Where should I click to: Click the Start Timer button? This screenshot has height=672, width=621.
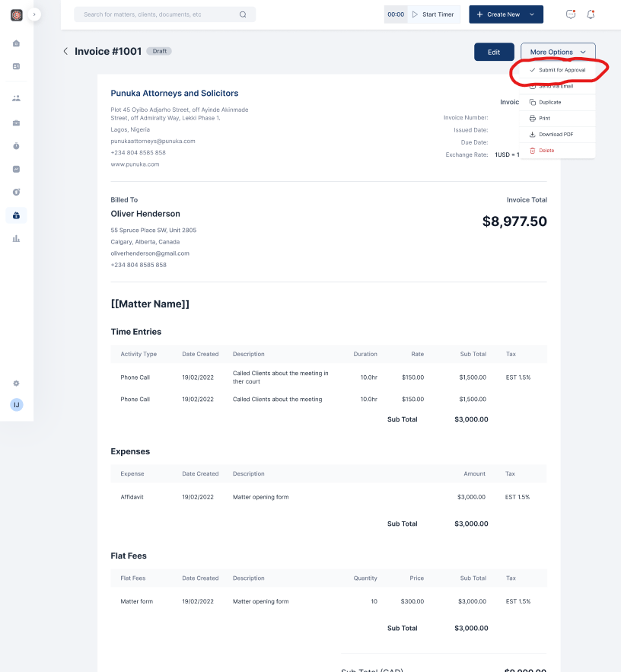[434, 14]
